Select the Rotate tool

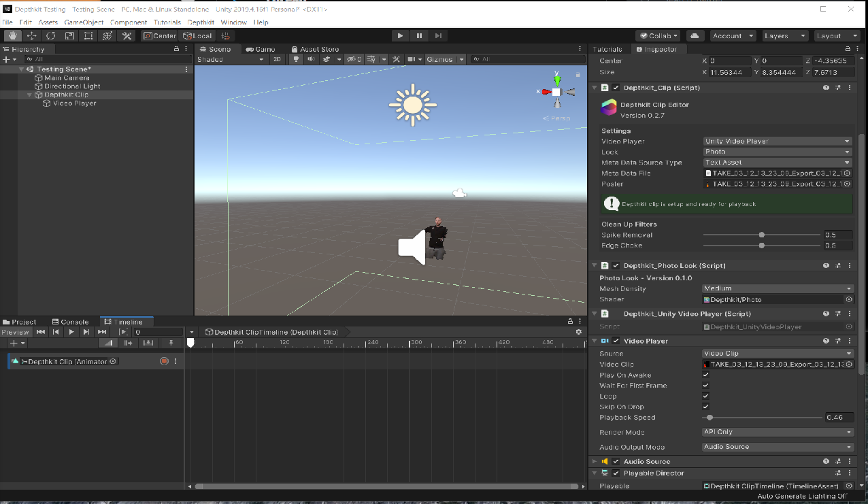pos(50,36)
